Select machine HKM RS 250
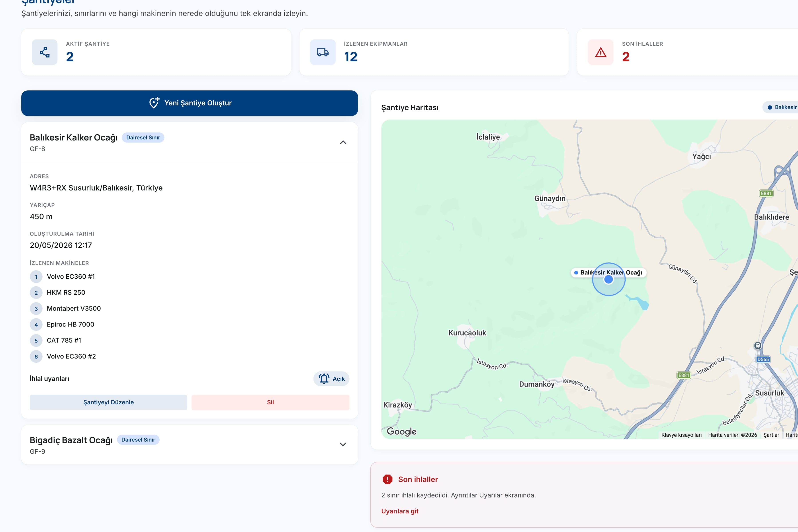 [66, 292]
